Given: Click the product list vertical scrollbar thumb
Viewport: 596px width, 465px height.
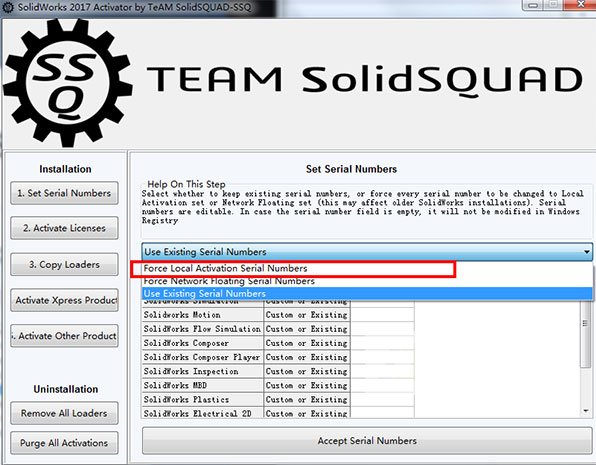Looking at the screenshot, I should pyautogui.click(x=585, y=335).
